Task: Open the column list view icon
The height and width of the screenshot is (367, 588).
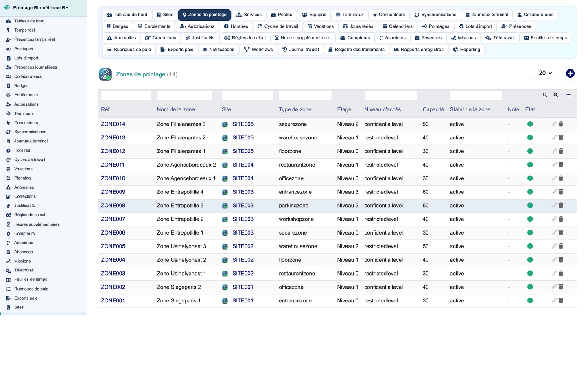Action: coord(568,95)
